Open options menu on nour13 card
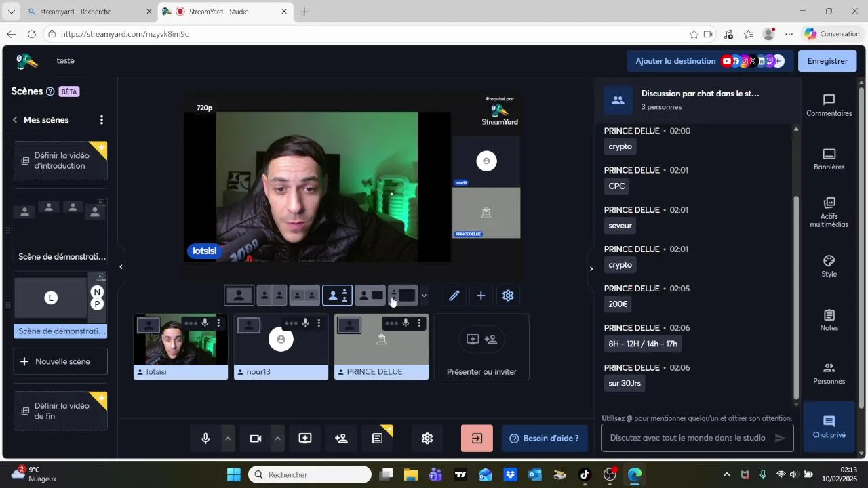 pyautogui.click(x=319, y=323)
